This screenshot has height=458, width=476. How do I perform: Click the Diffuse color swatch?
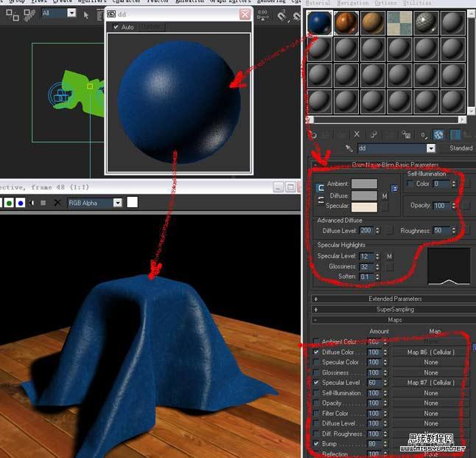pyautogui.click(x=364, y=195)
